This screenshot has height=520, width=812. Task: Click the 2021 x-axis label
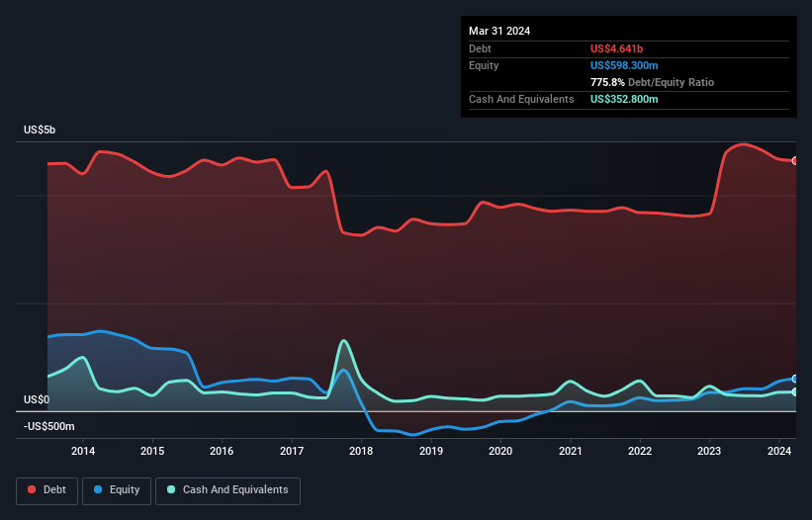point(570,451)
